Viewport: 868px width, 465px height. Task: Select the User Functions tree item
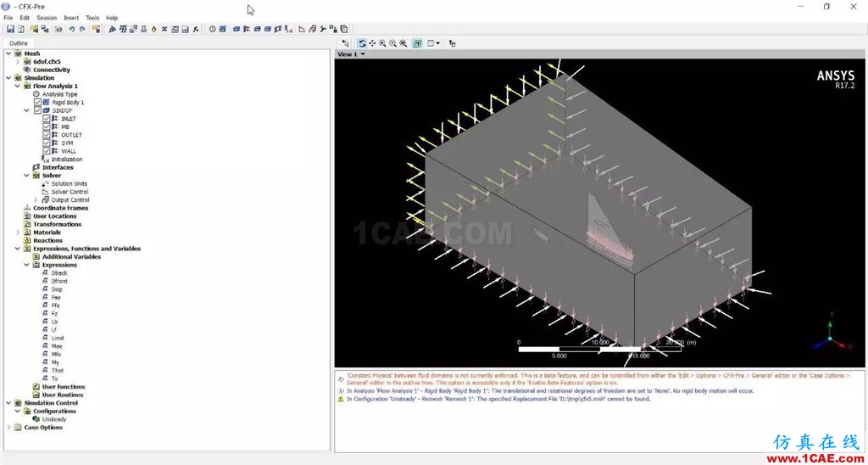pyautogui.click(x=64, y=387)
